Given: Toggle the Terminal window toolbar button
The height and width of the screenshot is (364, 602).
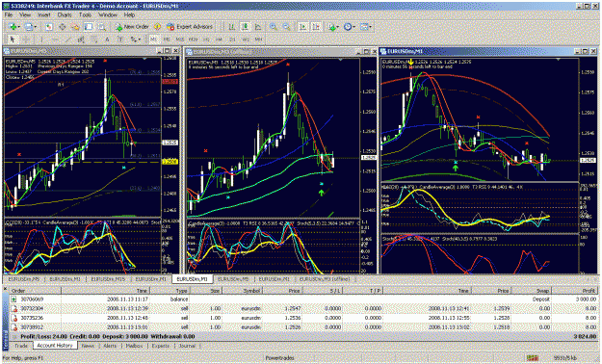Looking at the screenshot, I should click(x=89, y=27).
